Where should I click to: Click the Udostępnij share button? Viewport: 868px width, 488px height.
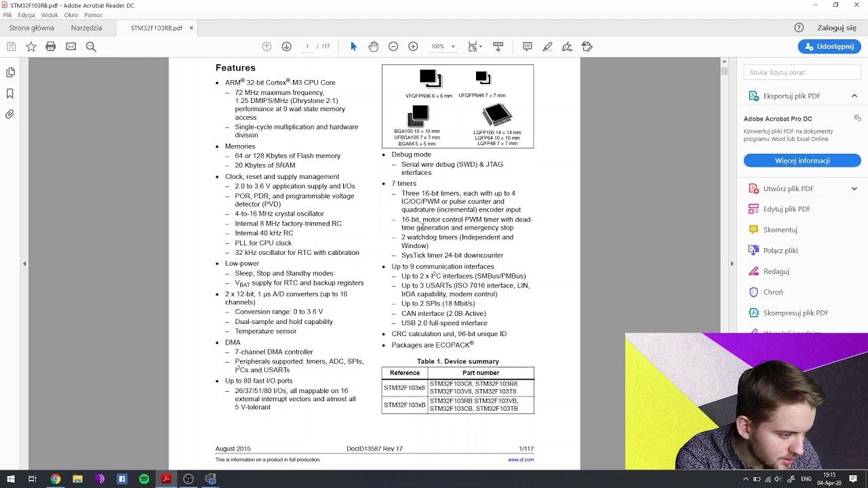[829, 47]
